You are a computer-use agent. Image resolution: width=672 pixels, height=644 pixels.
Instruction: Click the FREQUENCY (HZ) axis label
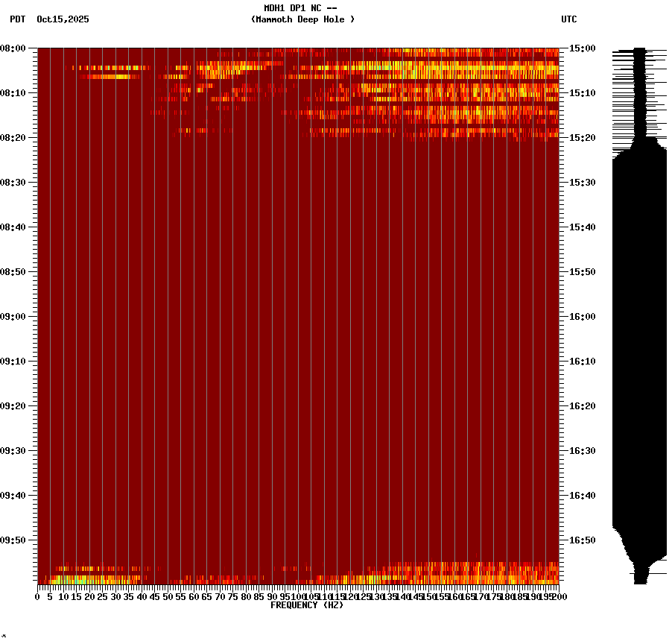308,604
